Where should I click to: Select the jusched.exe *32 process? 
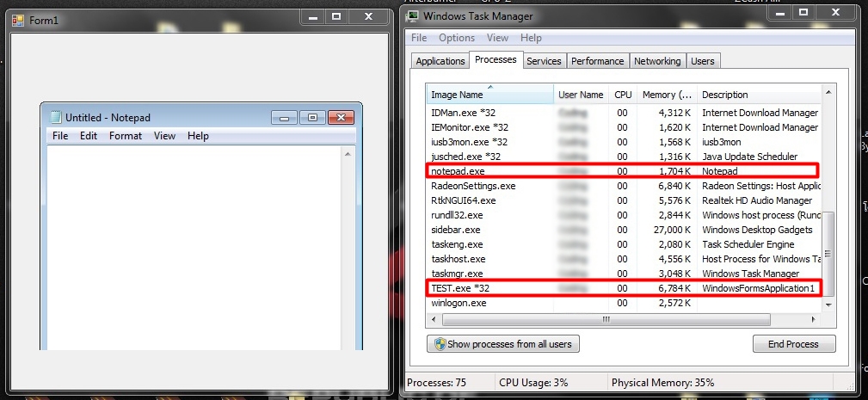(x=624, y=157)
